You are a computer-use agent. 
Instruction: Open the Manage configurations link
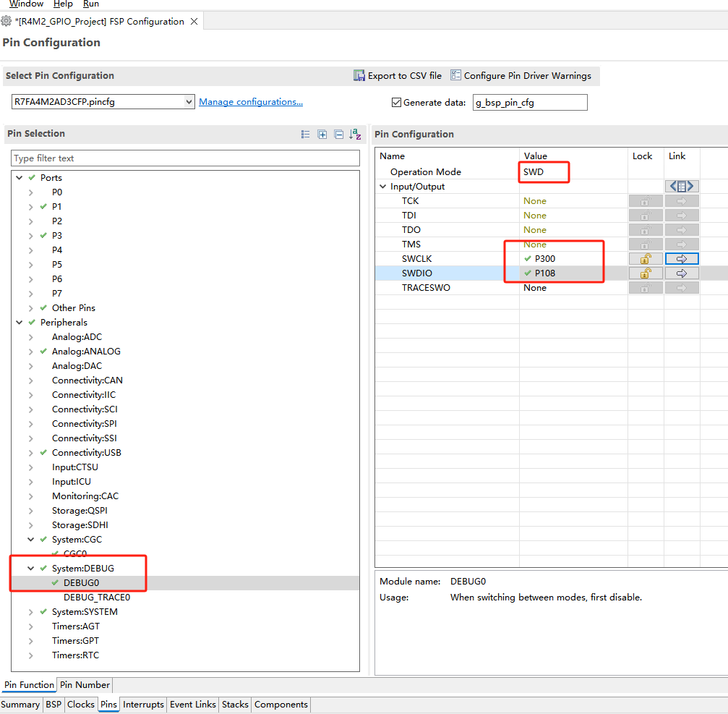(251, 102)
